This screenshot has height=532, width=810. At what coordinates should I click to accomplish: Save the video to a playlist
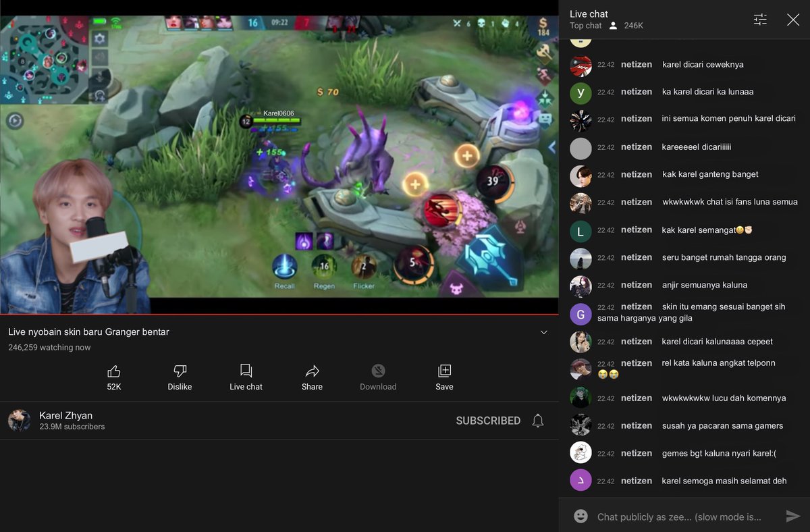pyautogui.click(x=444, y=377)
